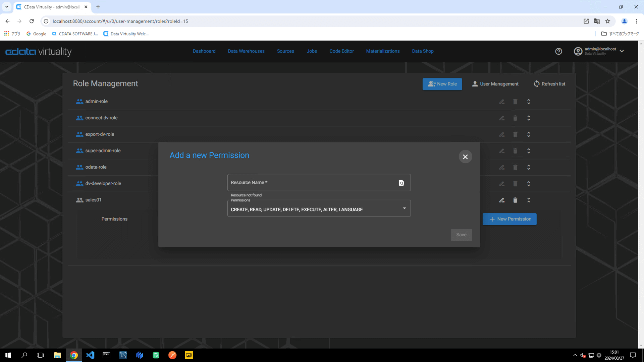This screenshot has width=644, height=362.
Task: Click the New Role button
Action: [442, 84]
